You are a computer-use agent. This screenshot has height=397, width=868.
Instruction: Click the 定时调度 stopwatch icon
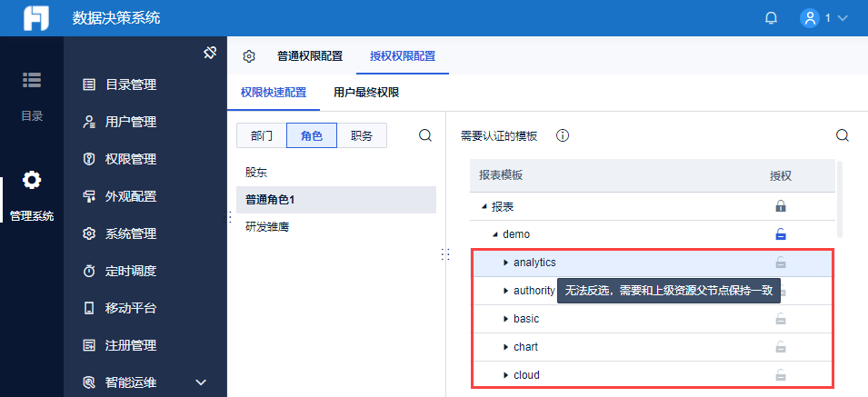point(88,271)
